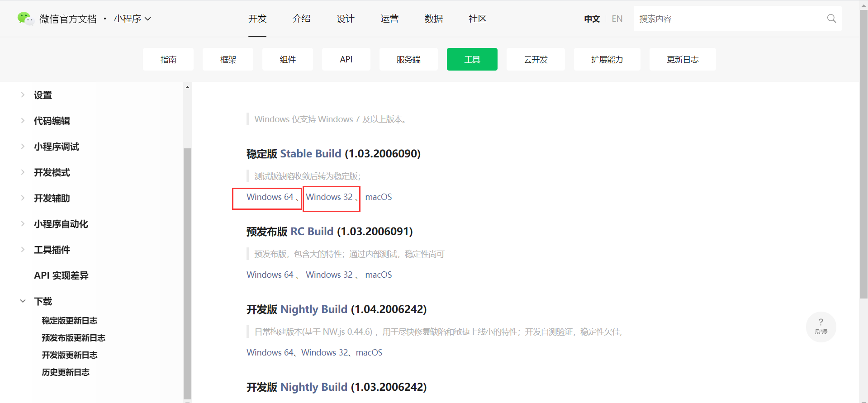Image resolution: width=868 pixels, height=403 pixels.
Task: Switch to the API tab
Action: (x=346, y=59)
